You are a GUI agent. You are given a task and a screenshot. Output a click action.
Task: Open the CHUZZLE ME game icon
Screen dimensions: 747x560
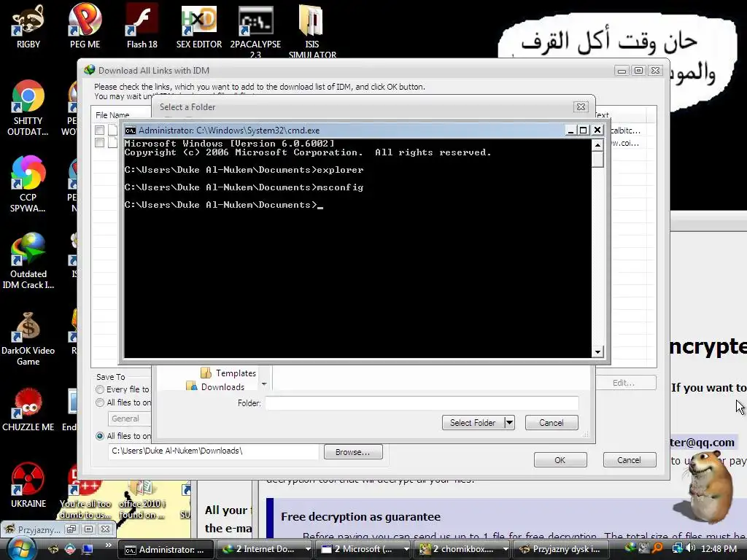(28, 411)
